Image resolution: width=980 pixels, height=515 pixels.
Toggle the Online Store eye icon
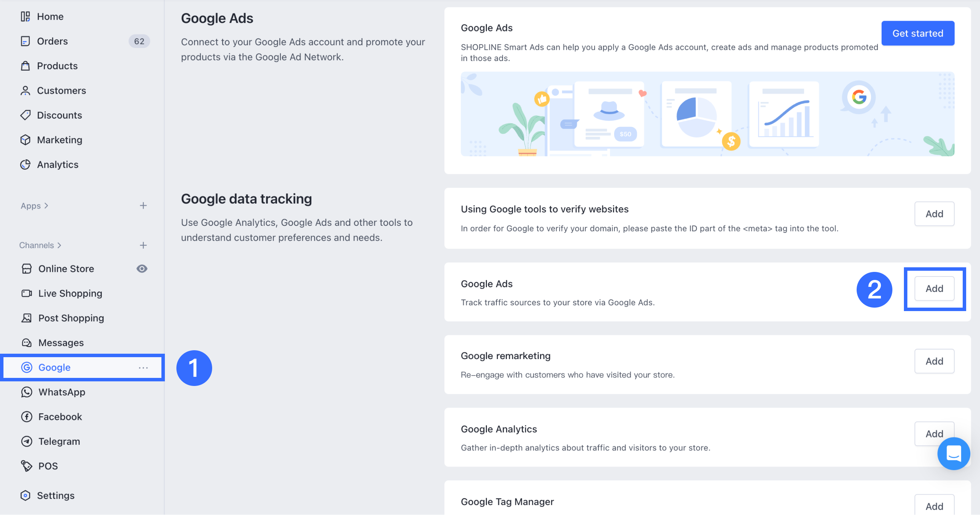142,268
